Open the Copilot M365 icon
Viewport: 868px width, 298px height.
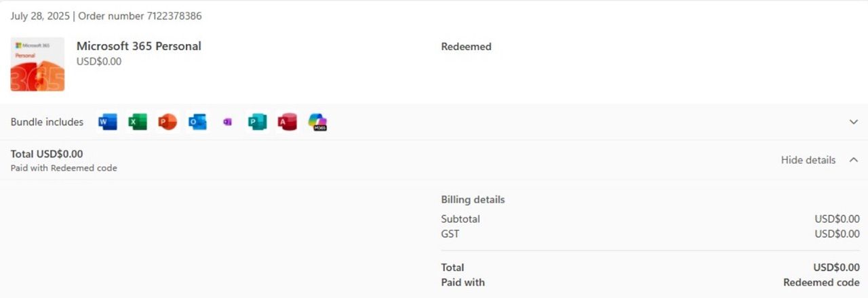(317, 122)
